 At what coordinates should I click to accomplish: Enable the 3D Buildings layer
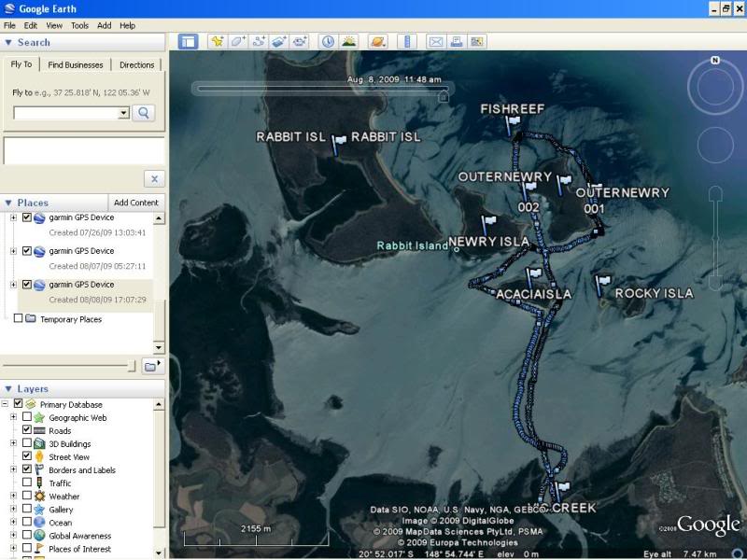[x=27, y=442]
